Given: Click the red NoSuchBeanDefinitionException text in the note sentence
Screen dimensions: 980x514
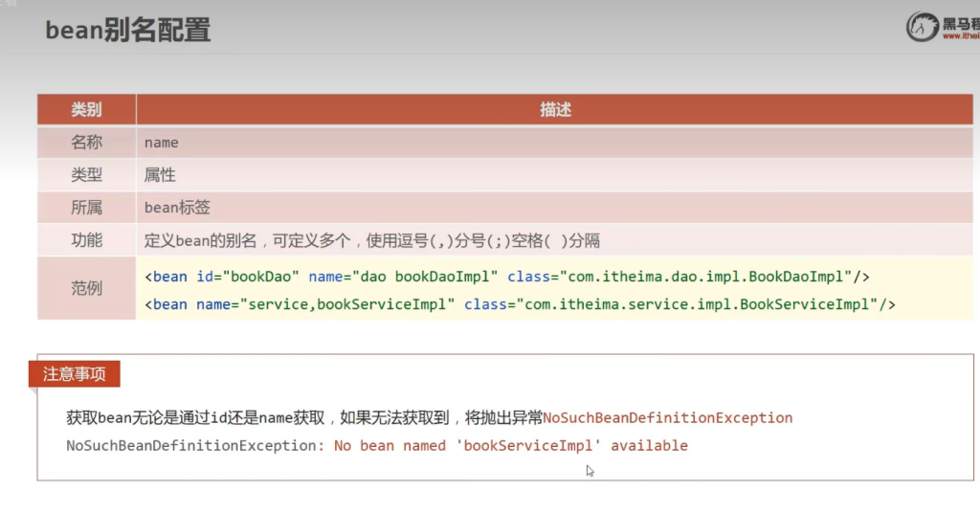Looking at the screenshot, I should (x=667, y=417).
